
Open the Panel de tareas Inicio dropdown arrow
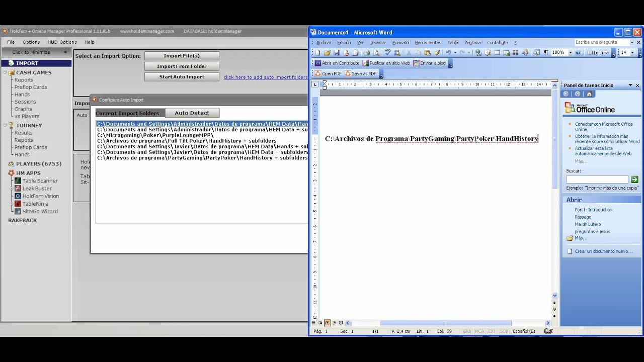click(x=630, y=85)
